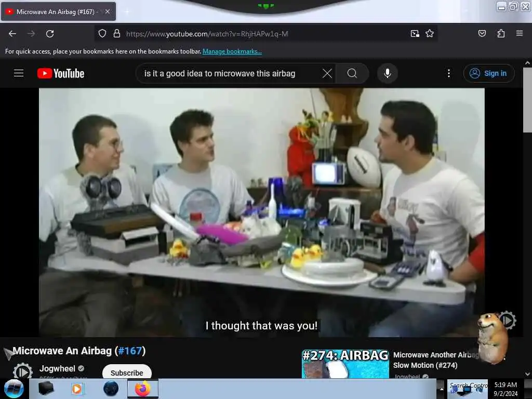Open Pocket save icon in toolbar
The height and width of the screenshot is (399, 532).
coord(482,33)
